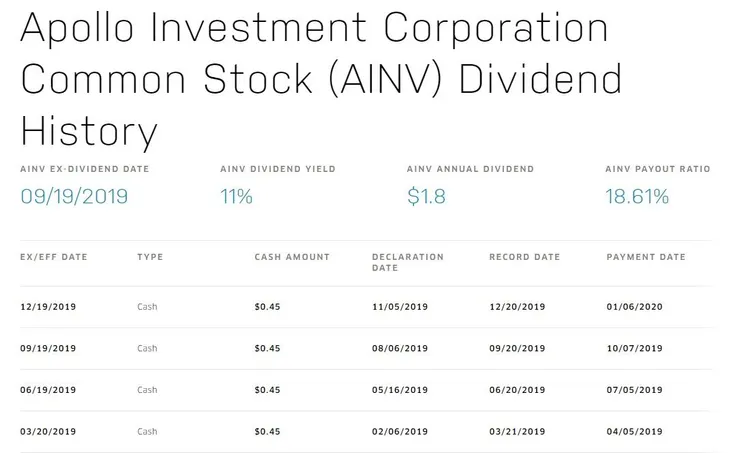Click the Record Date column header

pyautogui.click(x=524, y=257)
